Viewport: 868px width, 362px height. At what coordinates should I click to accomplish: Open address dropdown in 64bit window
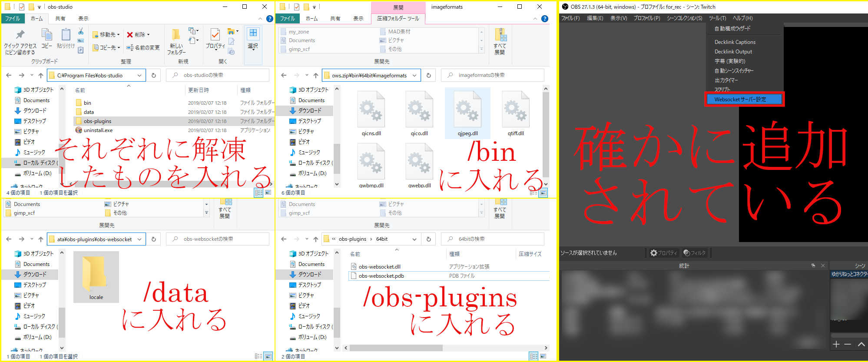point(414,239)
